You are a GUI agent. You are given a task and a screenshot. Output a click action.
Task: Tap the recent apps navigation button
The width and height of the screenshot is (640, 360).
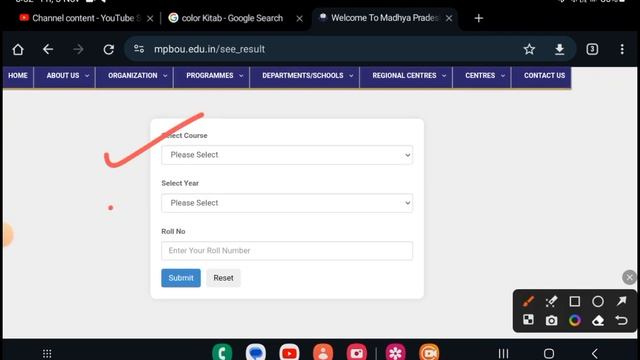[503, 353]
